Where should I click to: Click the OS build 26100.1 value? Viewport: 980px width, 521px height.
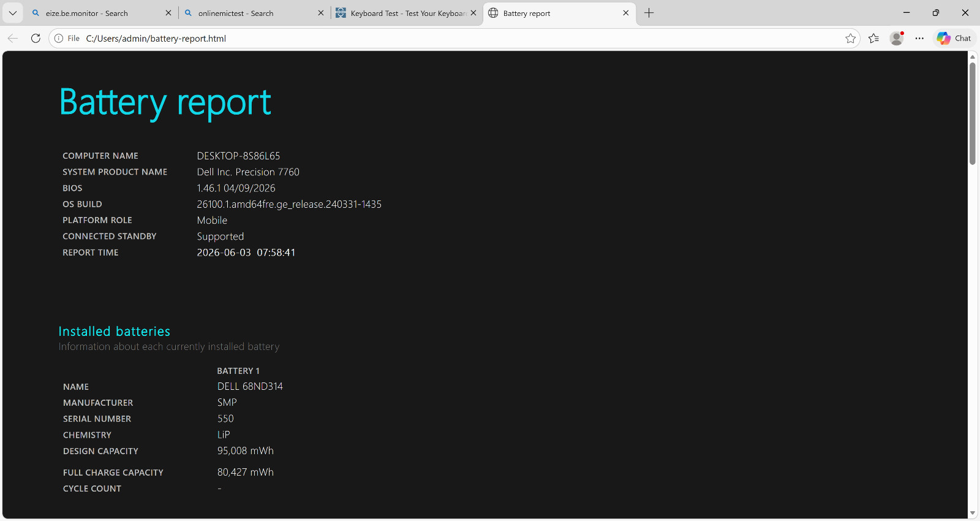[289, 204]
